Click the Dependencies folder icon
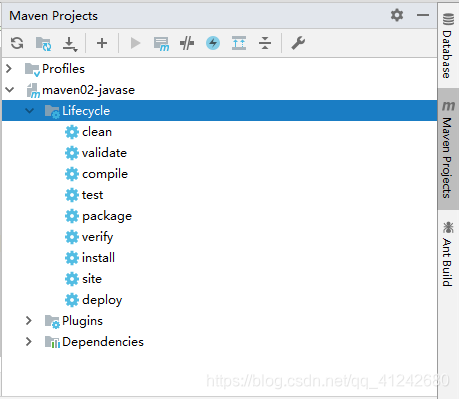The width and height of the screenshot is (459, 399). pos(52,342)
